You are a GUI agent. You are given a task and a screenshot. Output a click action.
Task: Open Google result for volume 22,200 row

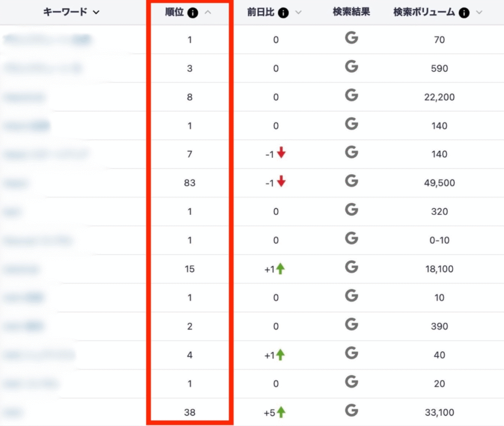[x=351, y=95]
